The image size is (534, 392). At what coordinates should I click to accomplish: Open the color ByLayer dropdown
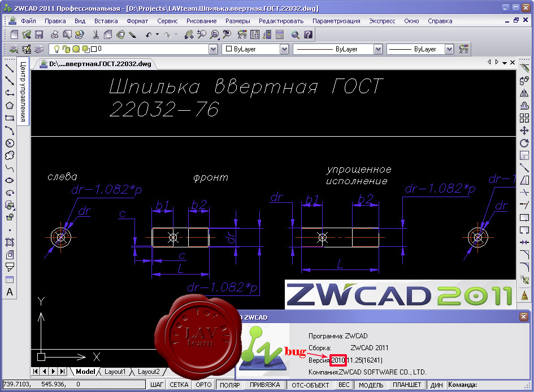(x=284, y=49)
